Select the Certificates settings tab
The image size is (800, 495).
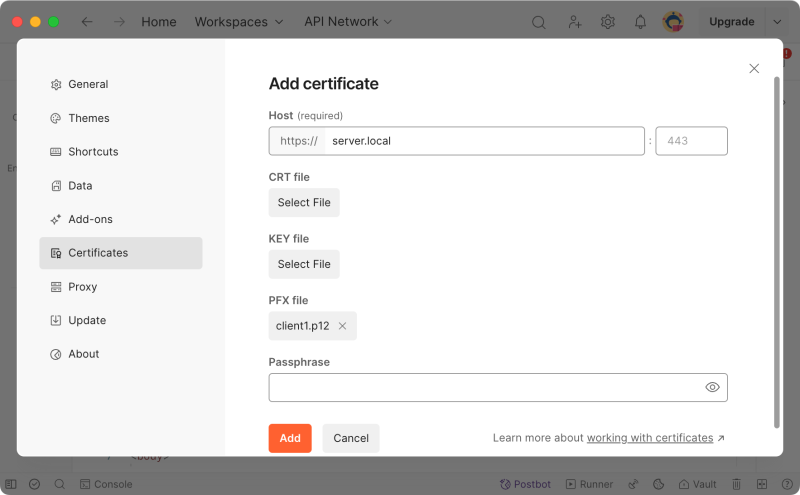(x=121, y=253)
